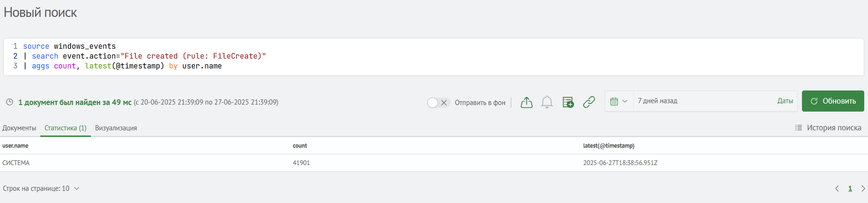Open 'Строк на странице: 10' dropdown
Screen dimensions: 868x203
(x=41, y=188)
